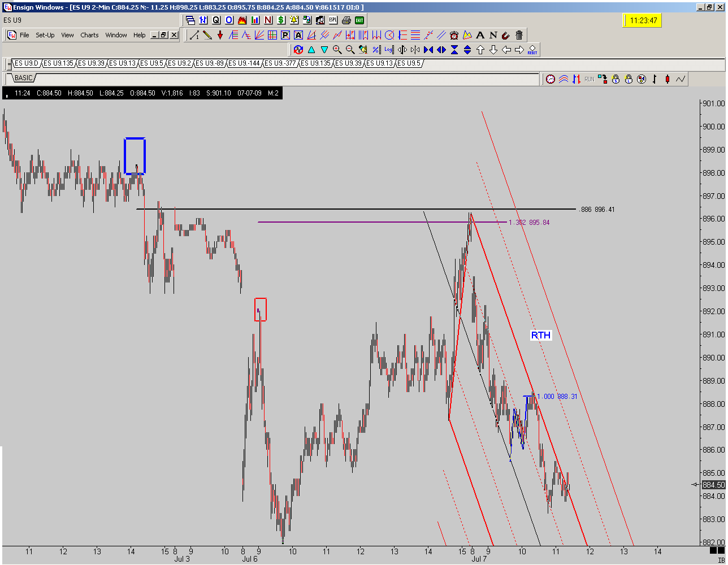
Task: Click the zoom-in magnifier icon
Action: tap(337, 50)
